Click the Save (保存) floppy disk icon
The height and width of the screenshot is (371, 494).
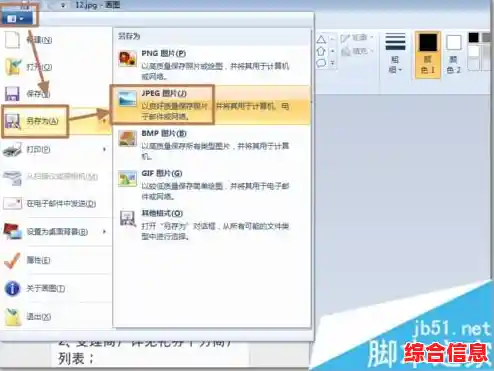(13, 94)
